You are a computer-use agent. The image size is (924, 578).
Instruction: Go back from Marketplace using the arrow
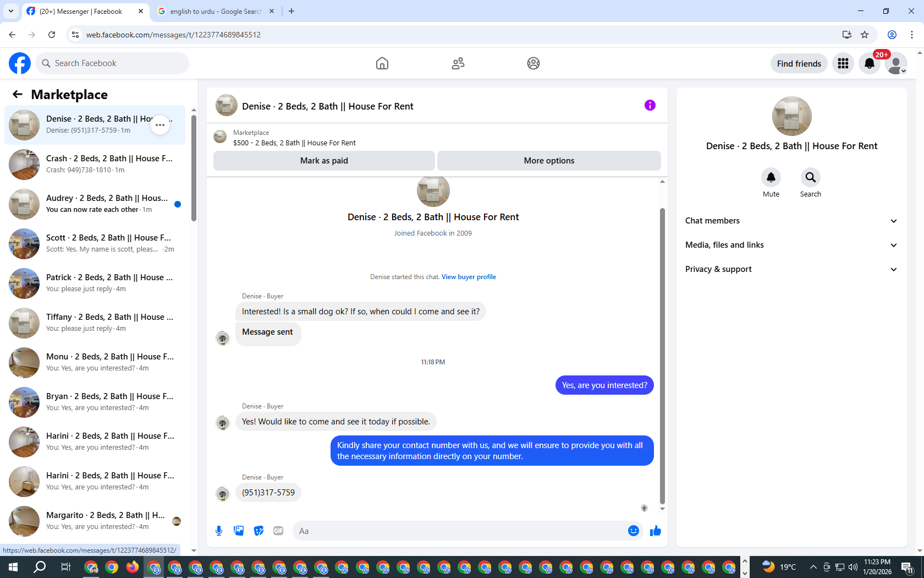pos(18,94)
